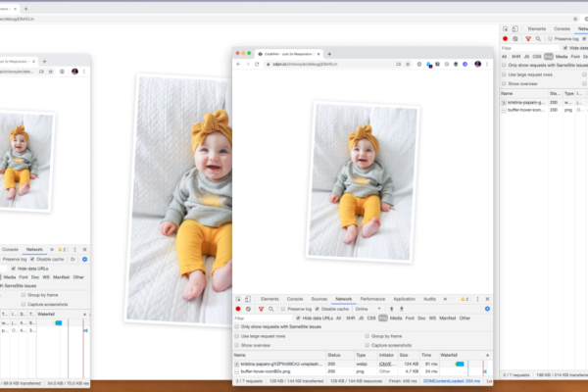Click import HAR up-arrow icon in center window
This screenshot has height=392, width=588.
[391, 309]
